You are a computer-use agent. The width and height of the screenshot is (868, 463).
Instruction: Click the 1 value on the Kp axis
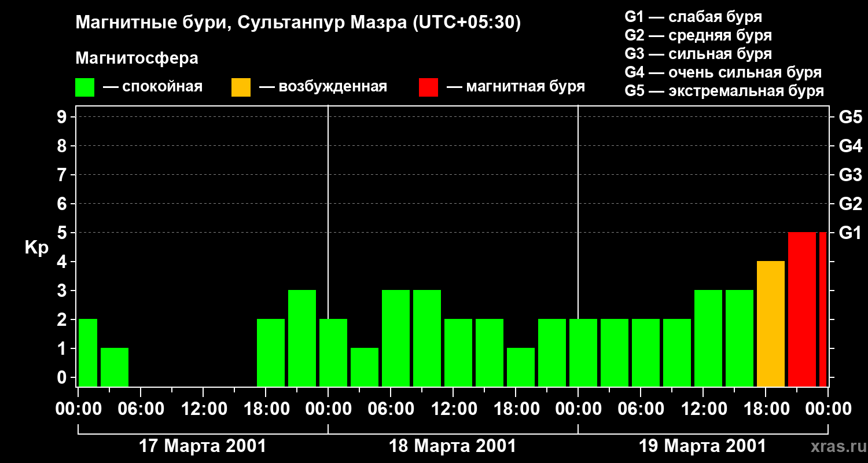(x=63, y=348)
